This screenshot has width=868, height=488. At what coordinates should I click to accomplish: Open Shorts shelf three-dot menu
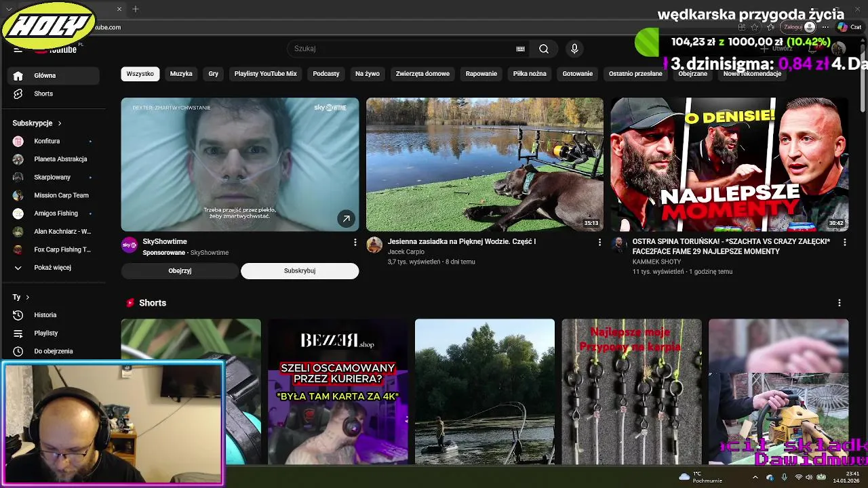[839, 303]
